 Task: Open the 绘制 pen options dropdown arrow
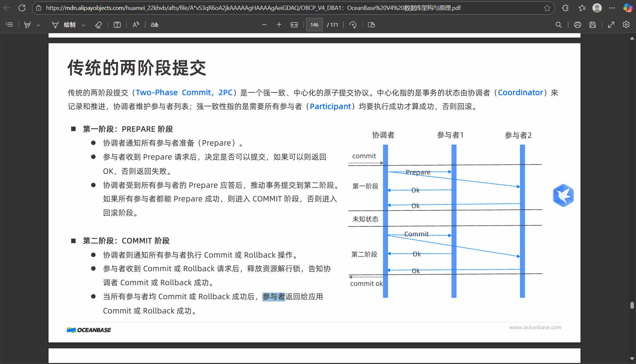coord(83,25)
